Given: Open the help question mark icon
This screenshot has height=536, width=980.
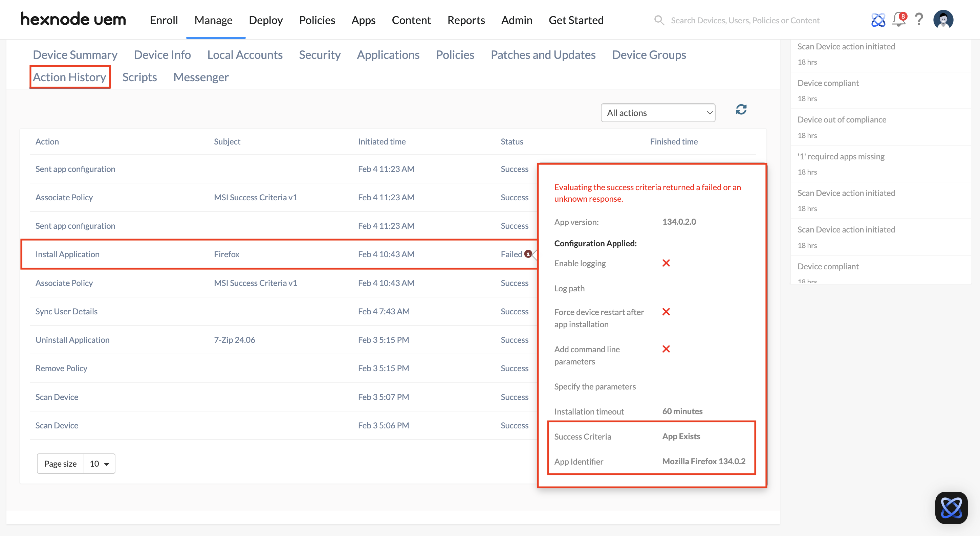Looking at the screenshot, I should [919, 19].
